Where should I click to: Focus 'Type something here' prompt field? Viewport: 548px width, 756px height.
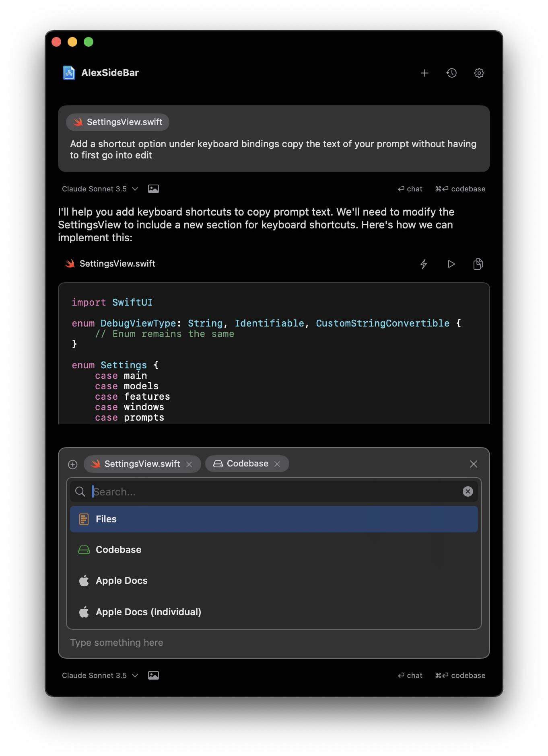274,643
